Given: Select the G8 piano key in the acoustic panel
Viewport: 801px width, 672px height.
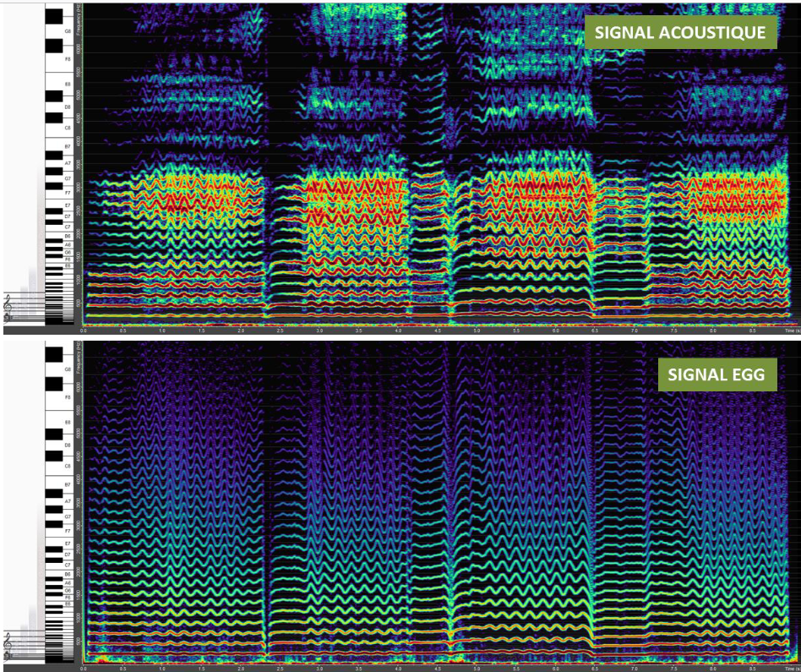Looking at the screenshot, I should pos(67,30).
